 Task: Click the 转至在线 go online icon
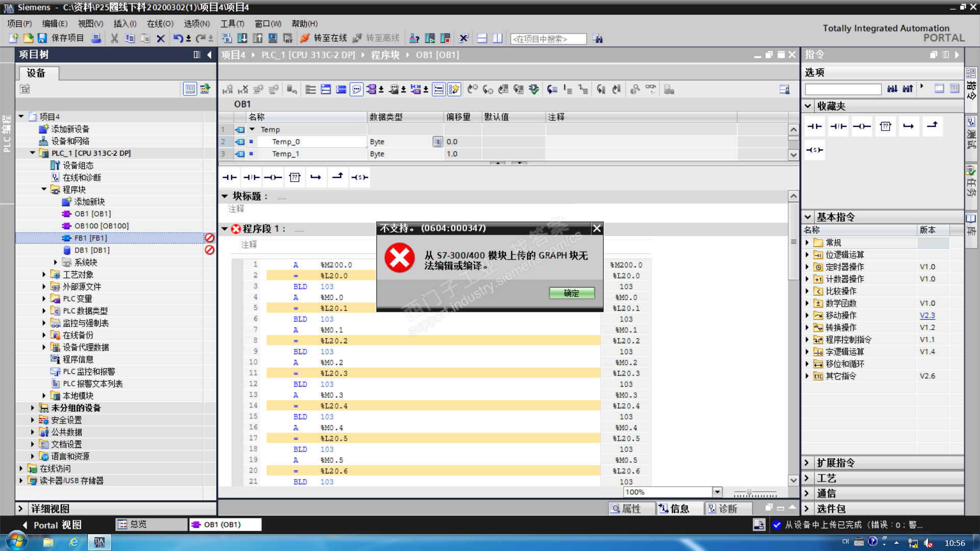tap(305, 38)
